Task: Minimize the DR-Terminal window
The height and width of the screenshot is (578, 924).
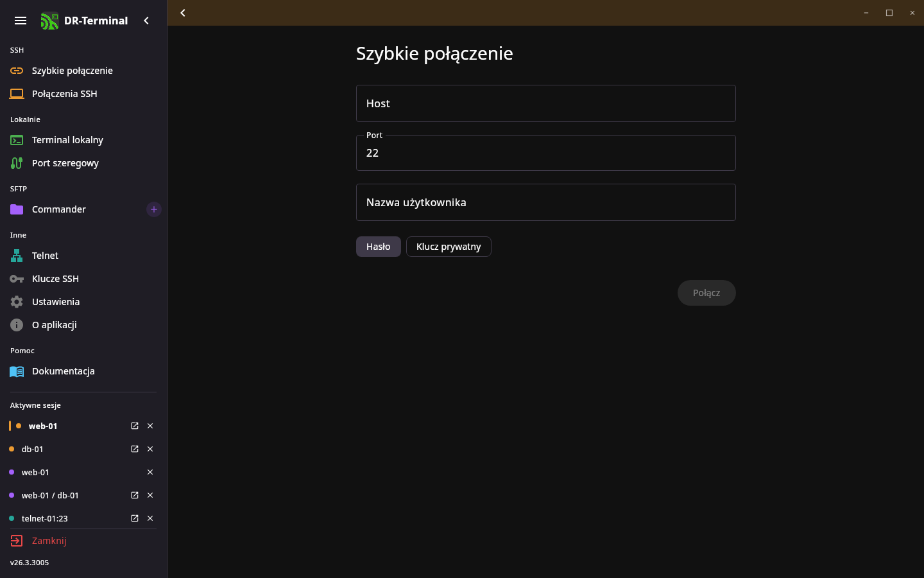Action: (866, 13)
